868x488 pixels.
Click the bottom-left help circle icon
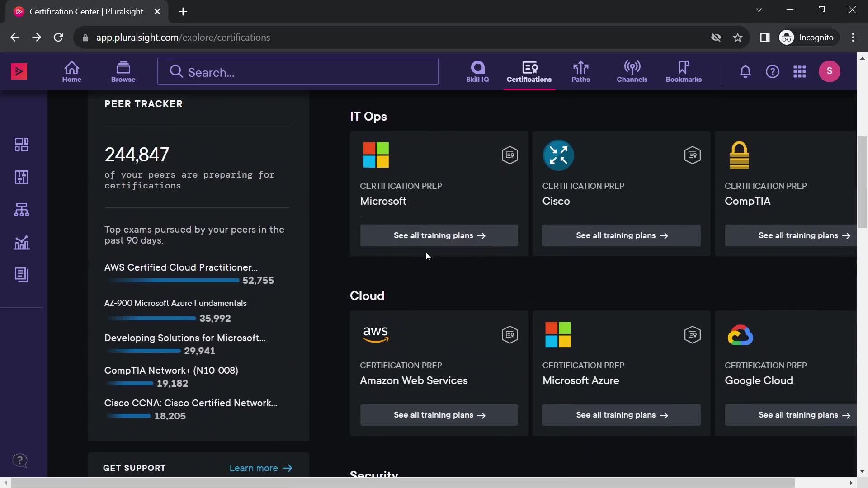click(20, 461)
